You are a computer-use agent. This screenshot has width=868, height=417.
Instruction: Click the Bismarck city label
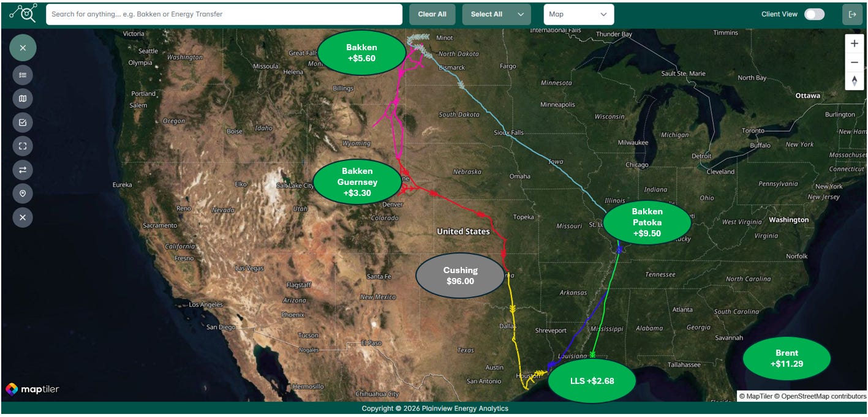pyautogui.click(x=451, y=67)
